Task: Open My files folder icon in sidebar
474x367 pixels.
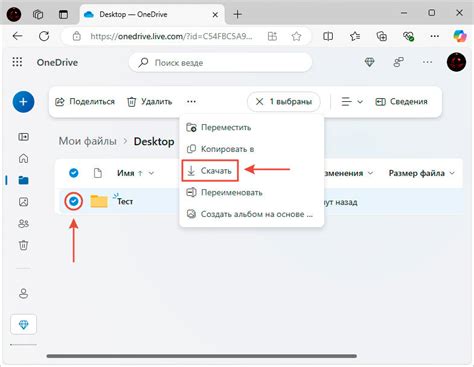Action: [x=23, y=180]
